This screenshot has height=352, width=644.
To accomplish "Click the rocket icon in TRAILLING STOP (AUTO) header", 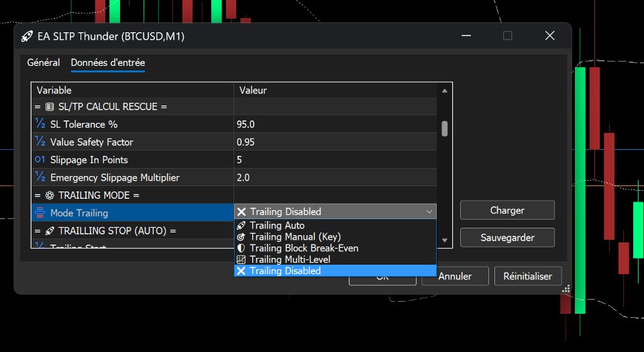I will click(50, 230).
